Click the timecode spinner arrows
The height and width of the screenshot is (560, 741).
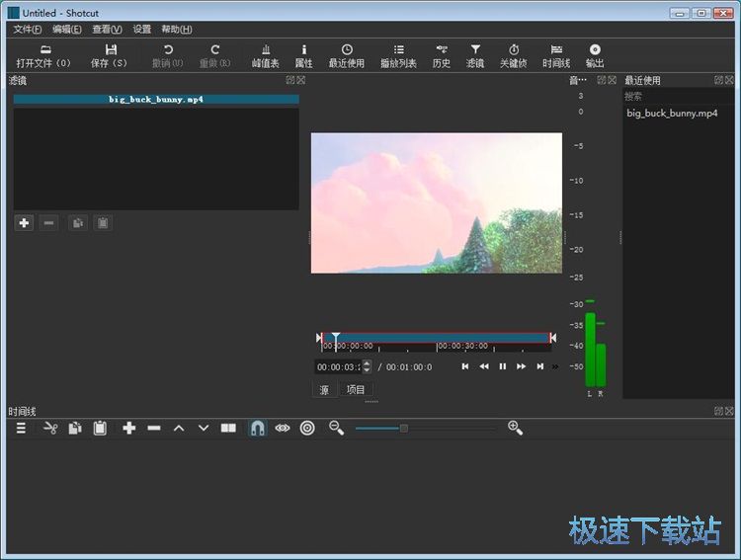(367, 366)
